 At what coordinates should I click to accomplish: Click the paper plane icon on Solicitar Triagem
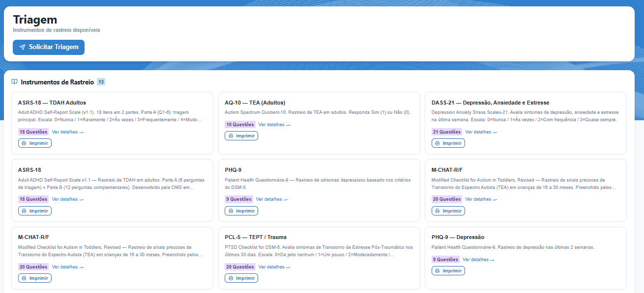pos(22,47)
